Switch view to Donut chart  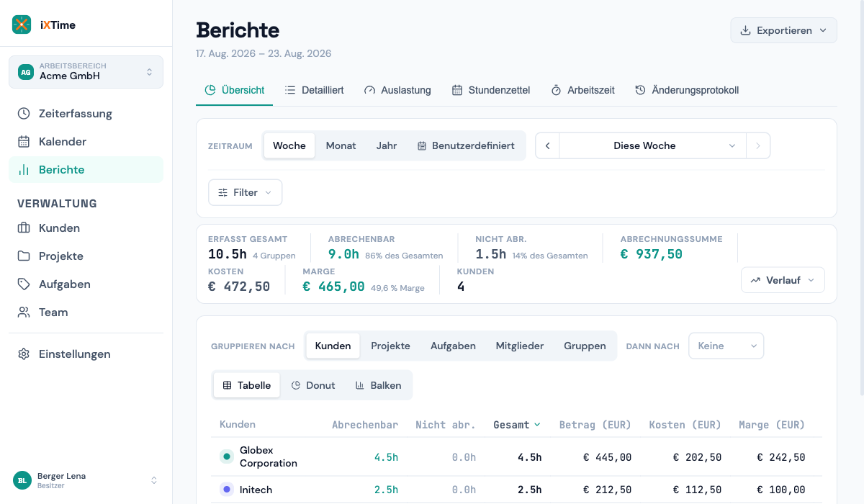(313, 385)
